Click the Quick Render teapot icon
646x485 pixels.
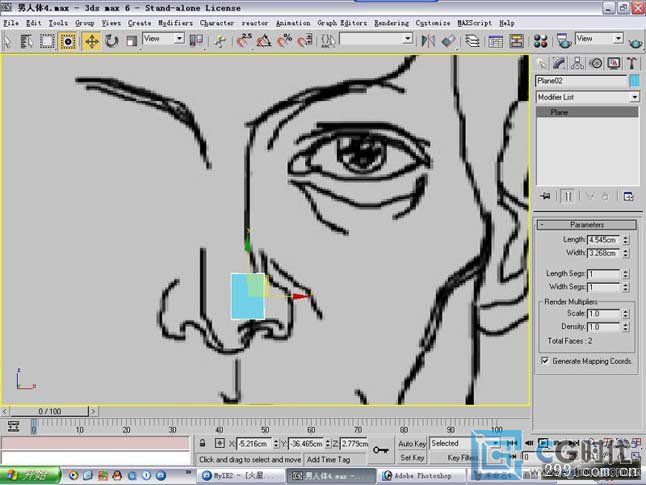pos(635,42)
